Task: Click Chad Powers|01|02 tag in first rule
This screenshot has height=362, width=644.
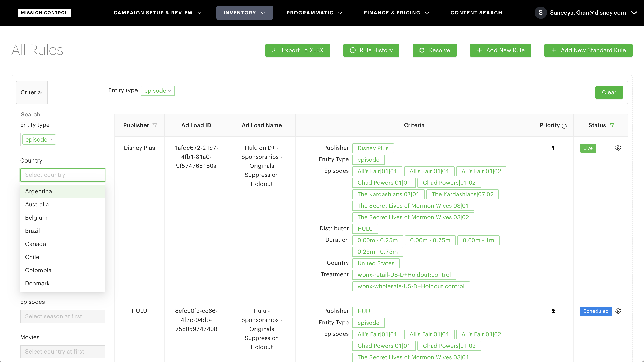Action: [449, 183]
